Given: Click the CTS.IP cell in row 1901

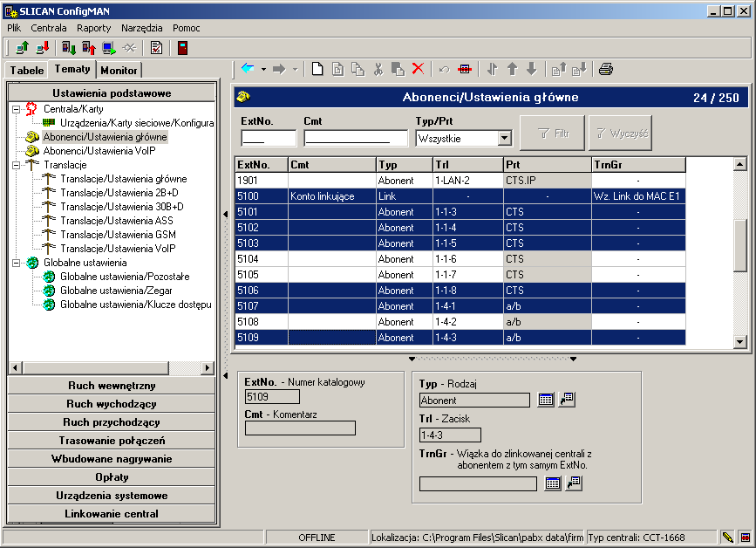Looking at the screenshot, I should pyautogui.click(x=548, y=181).
